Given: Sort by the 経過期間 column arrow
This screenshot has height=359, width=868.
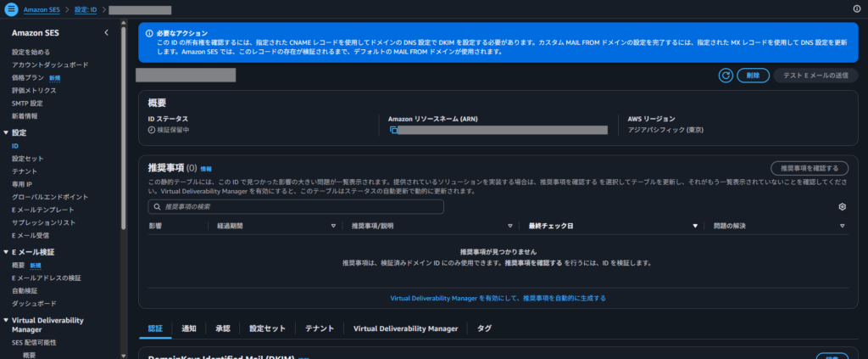Looking at the screenshot, I should pos(333,226).
